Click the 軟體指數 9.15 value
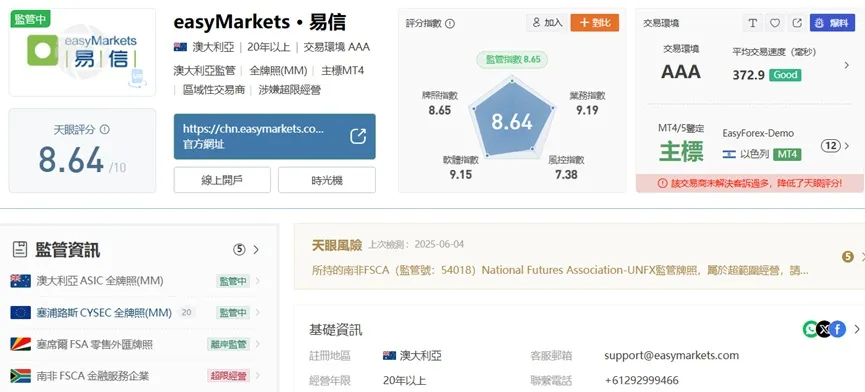 coord(461,174)
